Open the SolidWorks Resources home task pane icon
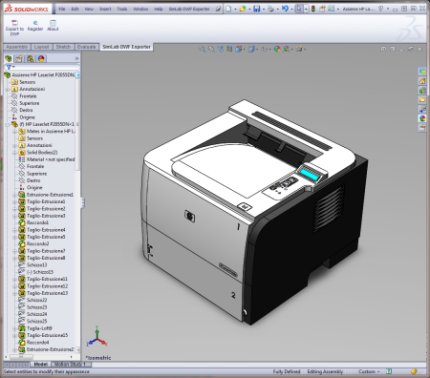 tap(422, 81)
